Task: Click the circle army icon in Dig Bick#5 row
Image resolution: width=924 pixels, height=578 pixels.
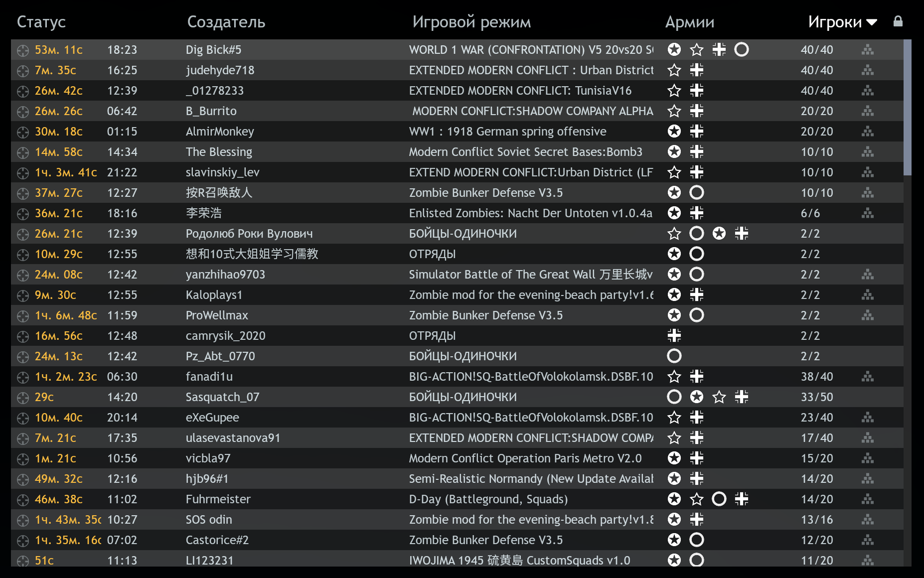Action: (x=741, y=50)
